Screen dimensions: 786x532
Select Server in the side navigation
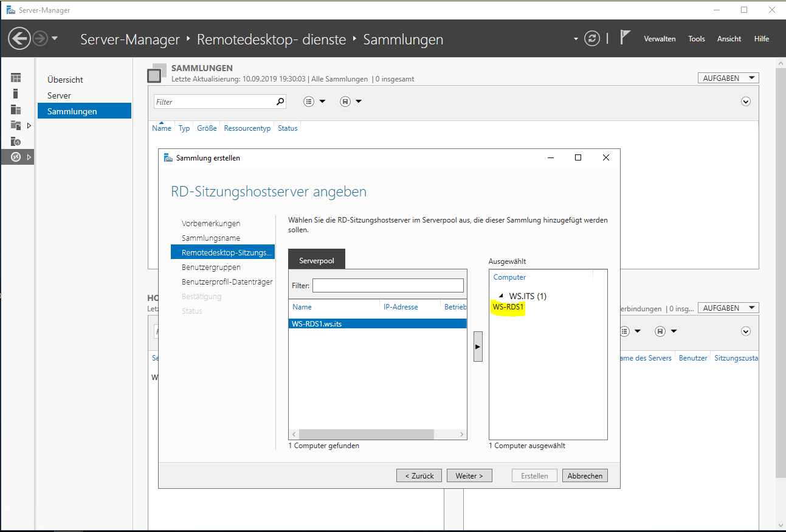[84, 95]
